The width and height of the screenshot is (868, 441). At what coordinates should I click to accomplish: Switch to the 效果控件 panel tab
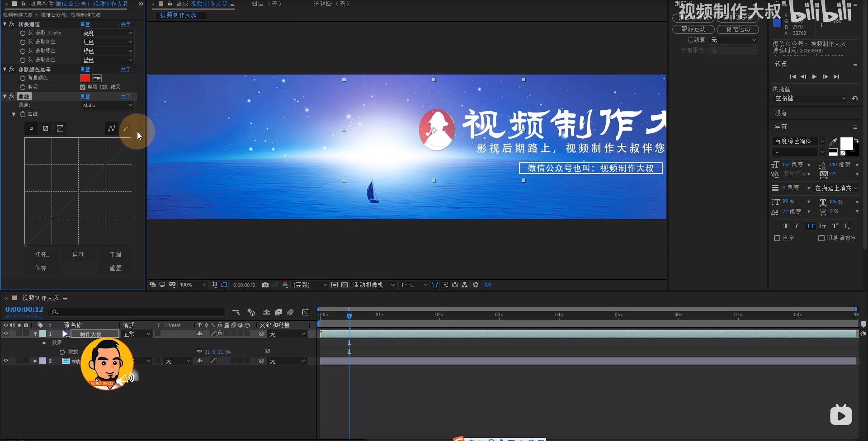click(79, 4)
